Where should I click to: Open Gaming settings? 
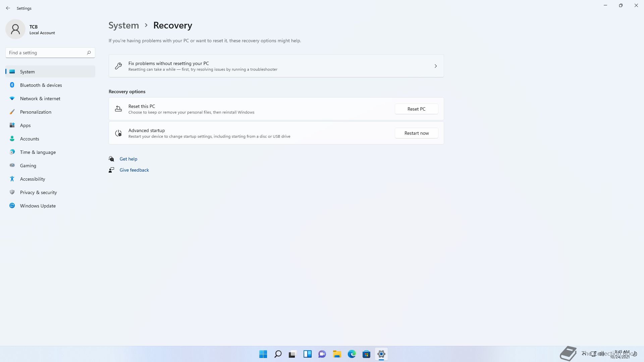point(50,166)
